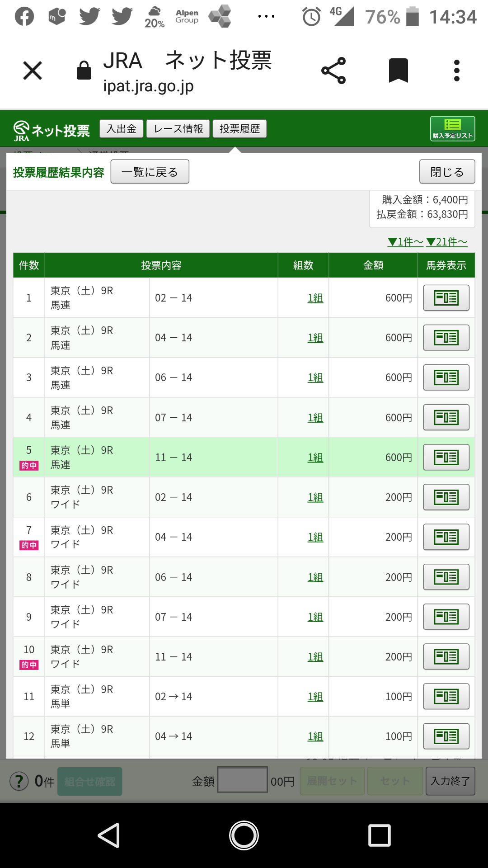Show betting ticket for row 12
Screen dimensions: 488x868
446,736
